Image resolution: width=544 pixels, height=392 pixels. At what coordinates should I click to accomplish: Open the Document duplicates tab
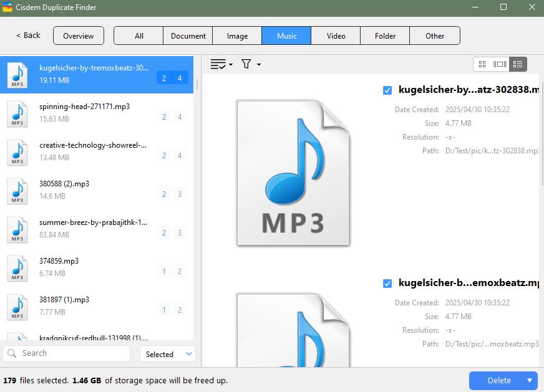click(188, 36)
